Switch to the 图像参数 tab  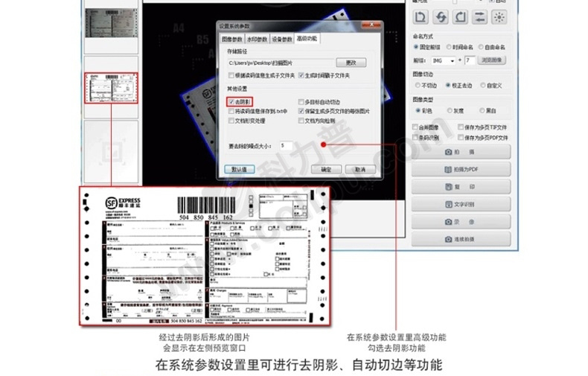232,38
